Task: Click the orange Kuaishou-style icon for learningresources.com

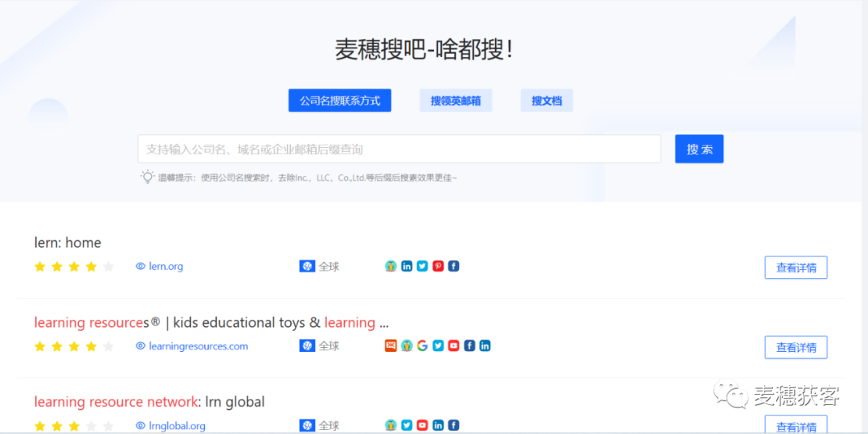Action: 391,346
